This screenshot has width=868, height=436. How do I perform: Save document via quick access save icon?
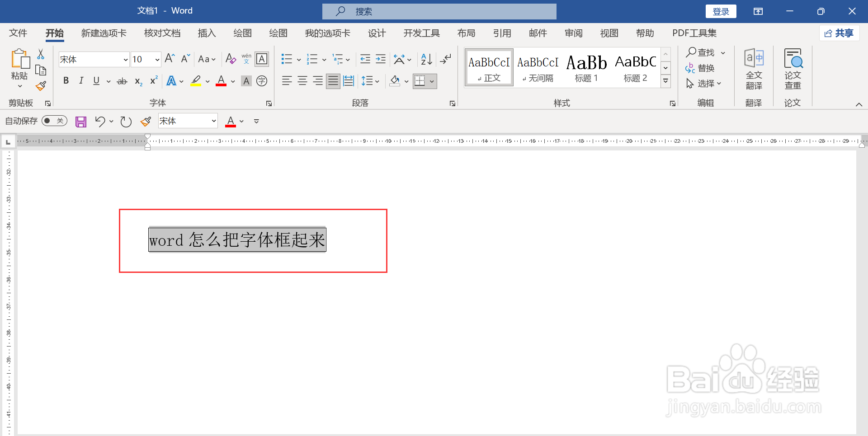(x=81, y=122)
